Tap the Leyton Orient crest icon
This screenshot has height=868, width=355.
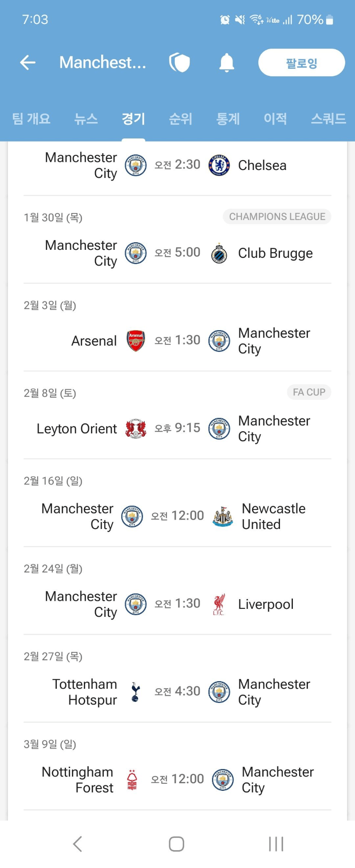tap(136, 429)
